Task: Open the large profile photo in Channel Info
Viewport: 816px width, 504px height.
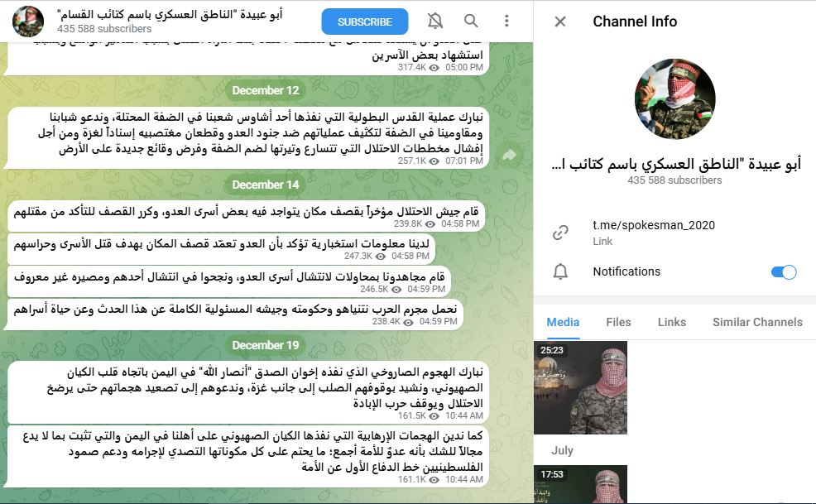Action: coord(675,99)
